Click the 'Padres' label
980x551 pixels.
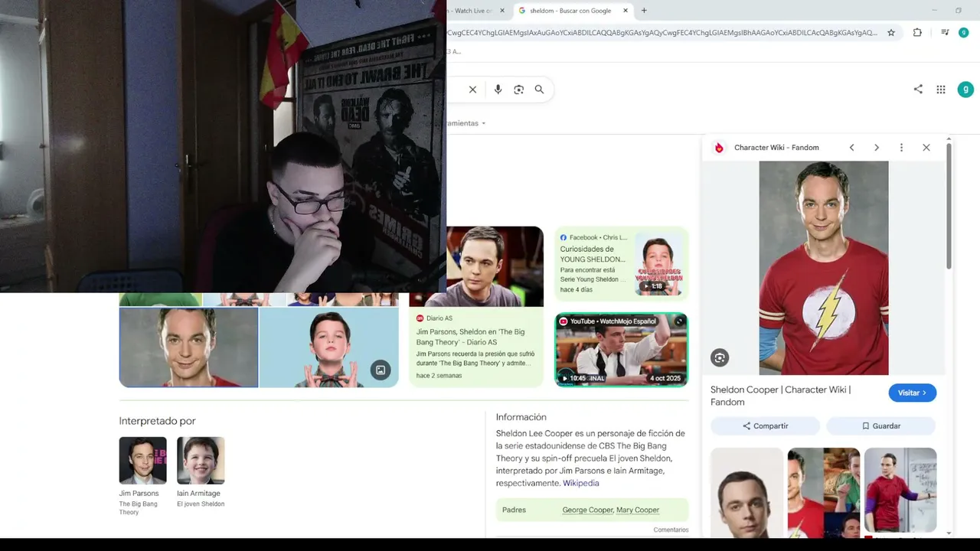point(514,510)
